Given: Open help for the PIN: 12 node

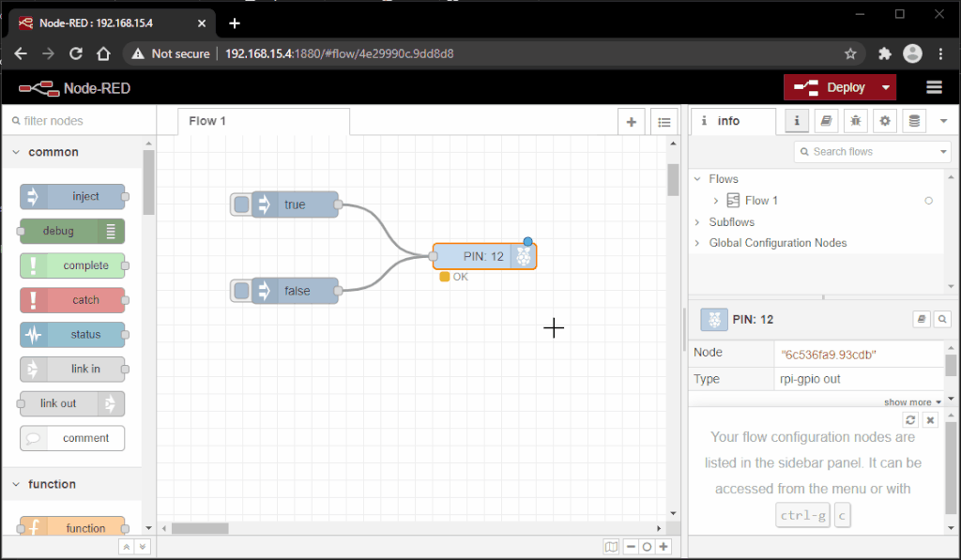Looking at the screenshot, I should pos(922,319).
